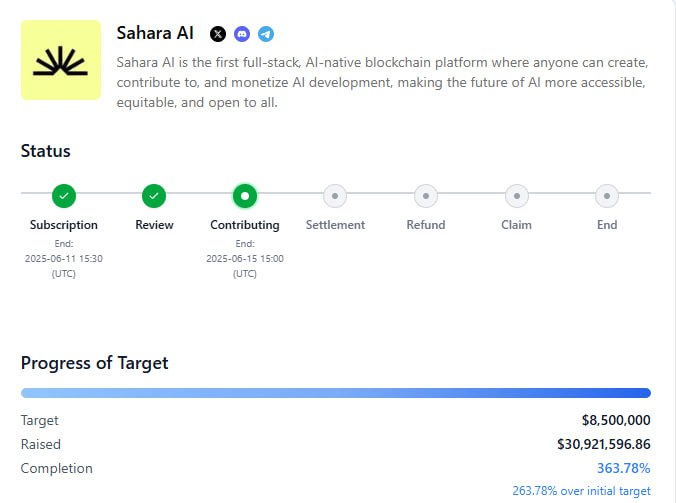
Task: Select the active Contributing step circle
Action: [245, 196]
